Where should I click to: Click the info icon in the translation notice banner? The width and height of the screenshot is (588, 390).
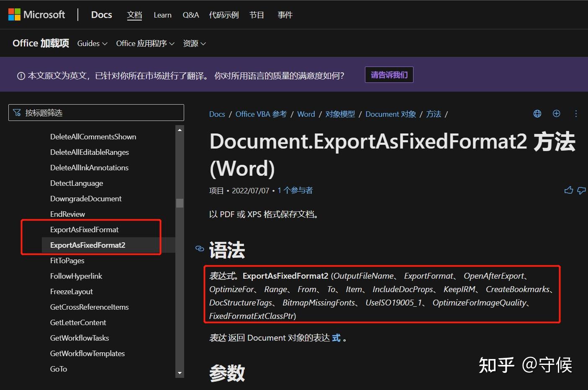click(x=21, y=75)
